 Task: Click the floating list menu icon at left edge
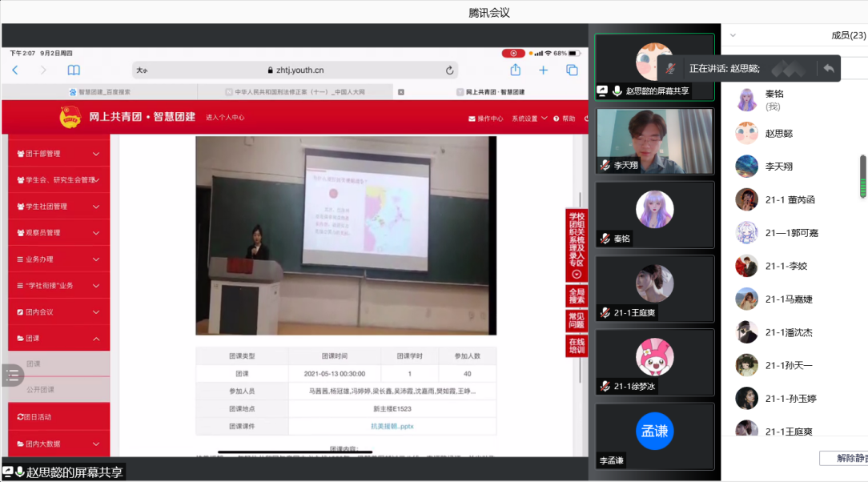coord(13,375)
